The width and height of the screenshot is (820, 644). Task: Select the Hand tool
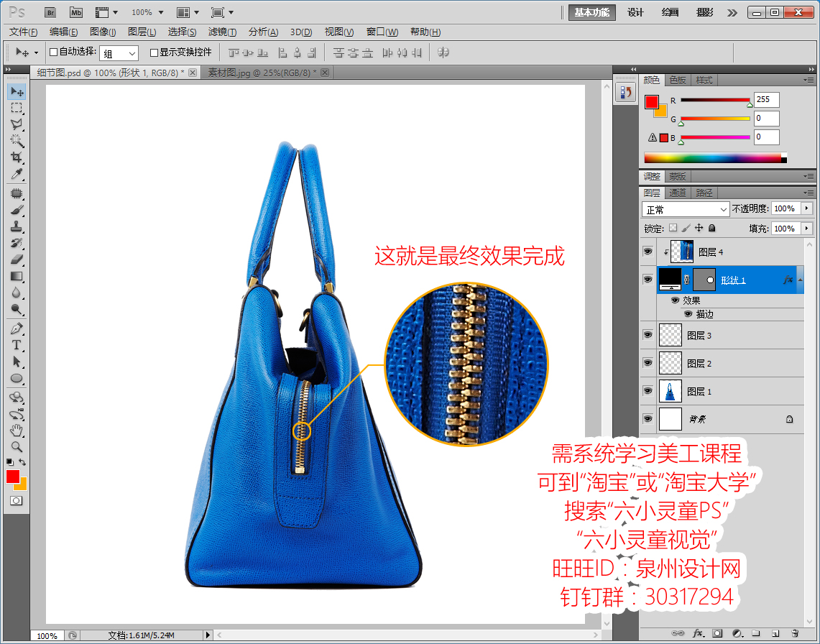coord(17,431)
